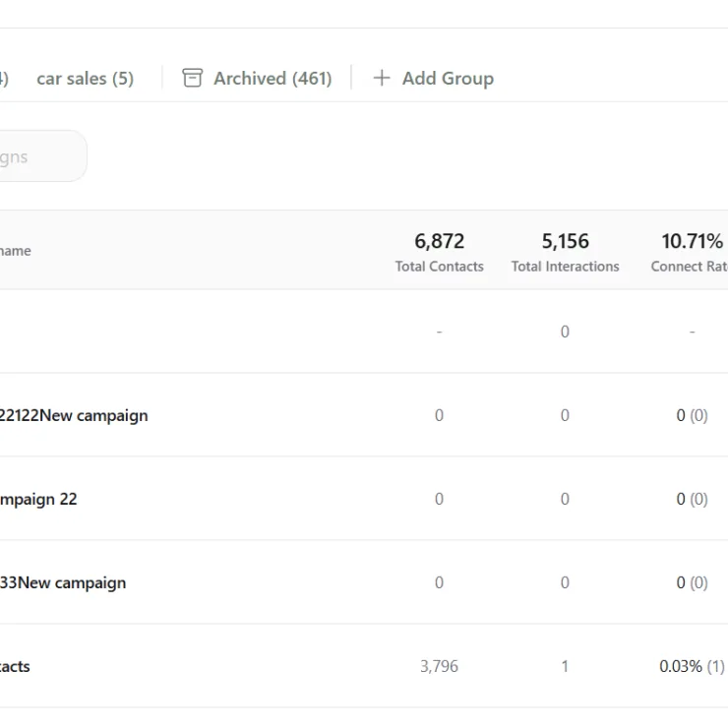The height and width of the screenshot is (728, 728).
Task: Click the 6,872 Total Contacts header
Action: [x=439, y=252]
